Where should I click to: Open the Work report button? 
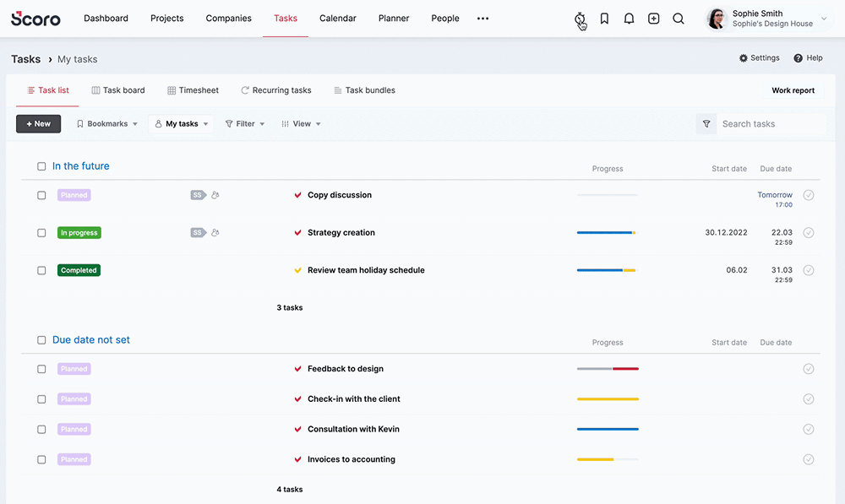pyautogui.click(x=793, y=90)
